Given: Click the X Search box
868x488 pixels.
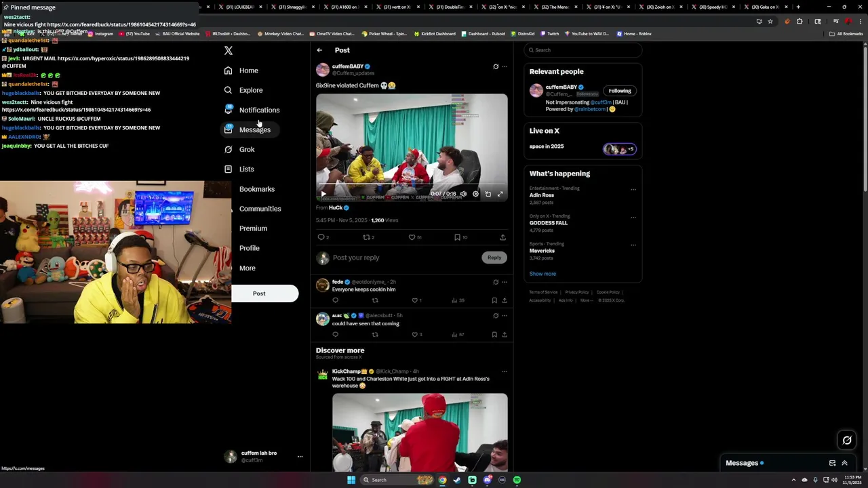Looking at the screenshot, I should pos(583,50).
